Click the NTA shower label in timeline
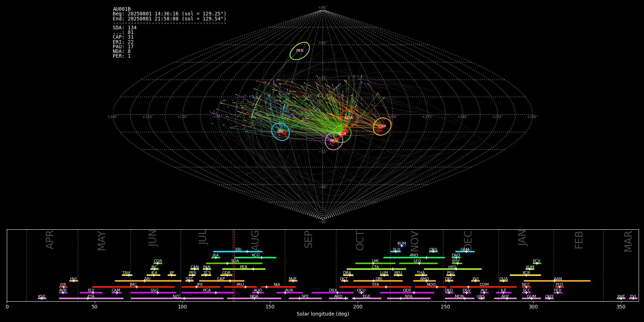This screenshot has height=322, width=644. [409, 297]
